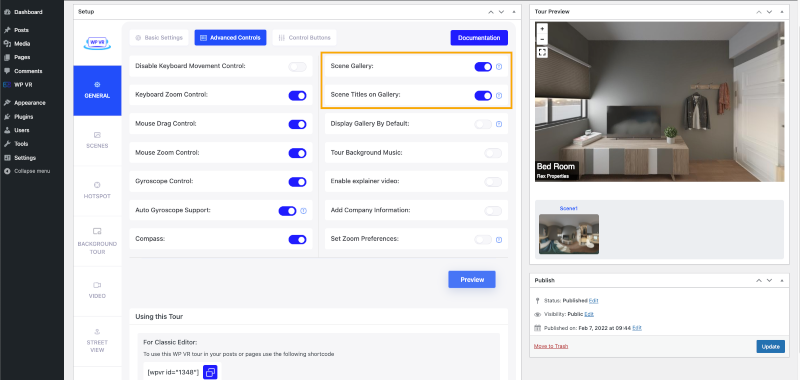Collapse the Setup panel
Viewport: 800px width, 380px height.
[514, 12]
